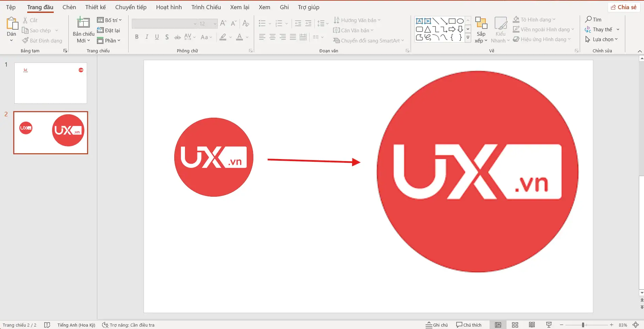Viewport: 644px width, 329px height.
Task: Open the Chèn ribbon tab
Action: 69,7
